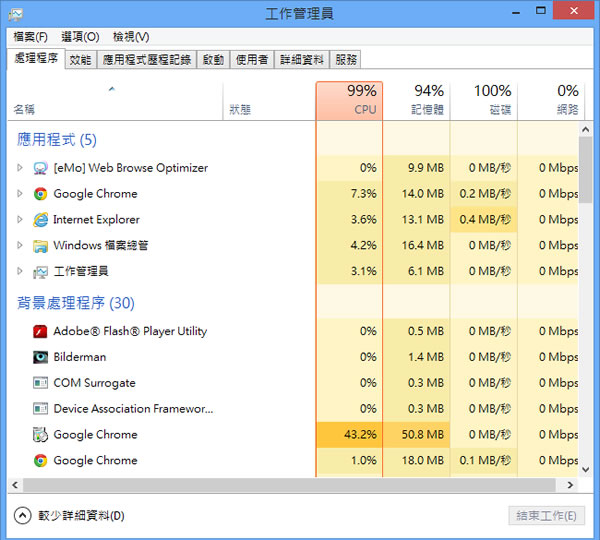Click the Internet Explorer icon
The width and height of the screenshot is (600, 540).
tap(40, 220)
